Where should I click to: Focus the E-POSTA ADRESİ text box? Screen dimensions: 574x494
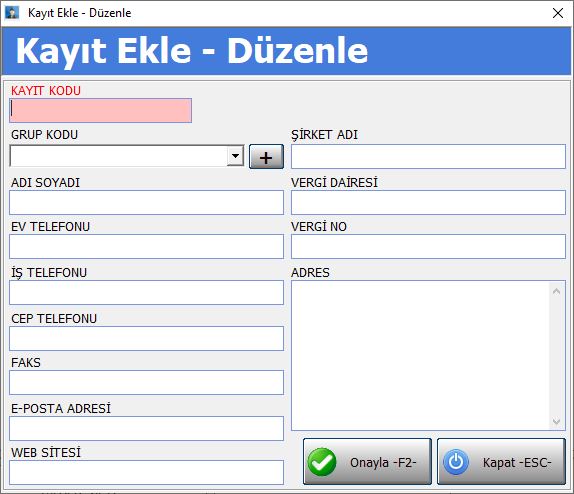pos(146,428)
